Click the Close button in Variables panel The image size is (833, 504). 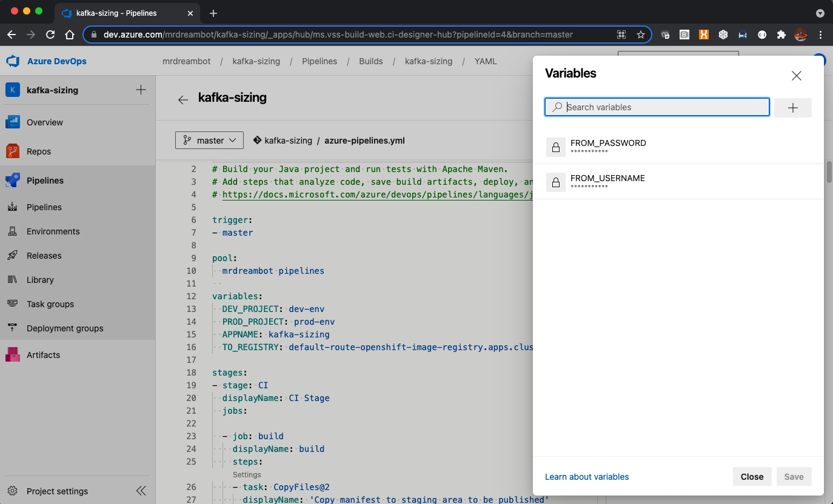[752, 477]
